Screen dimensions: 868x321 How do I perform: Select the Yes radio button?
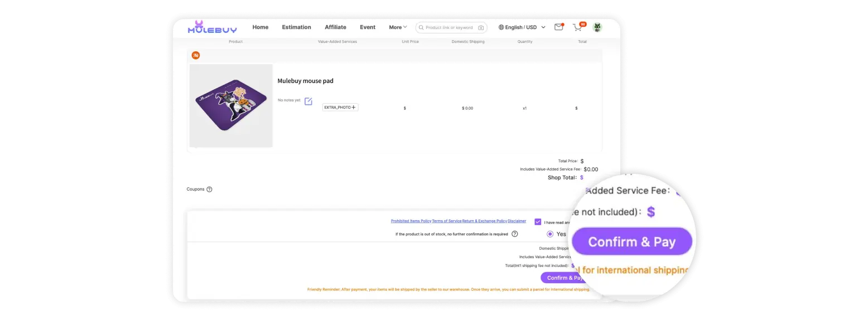[550, 234]
